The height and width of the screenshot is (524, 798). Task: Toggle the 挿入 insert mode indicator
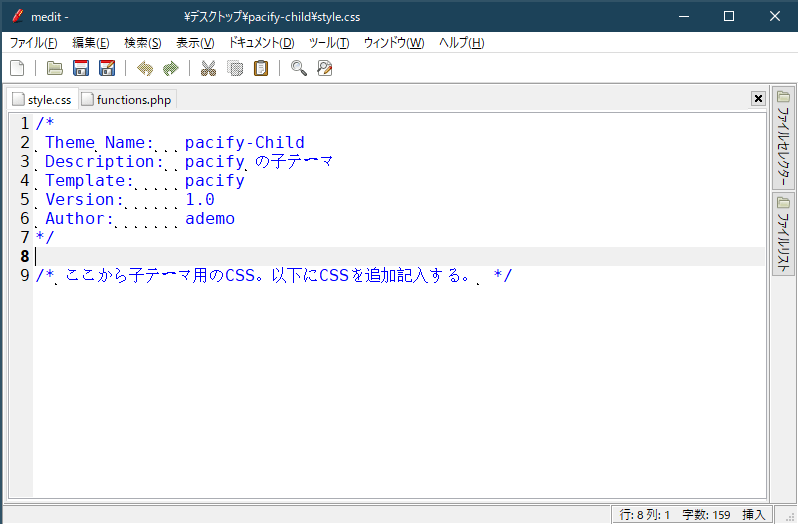click(753, 515)
